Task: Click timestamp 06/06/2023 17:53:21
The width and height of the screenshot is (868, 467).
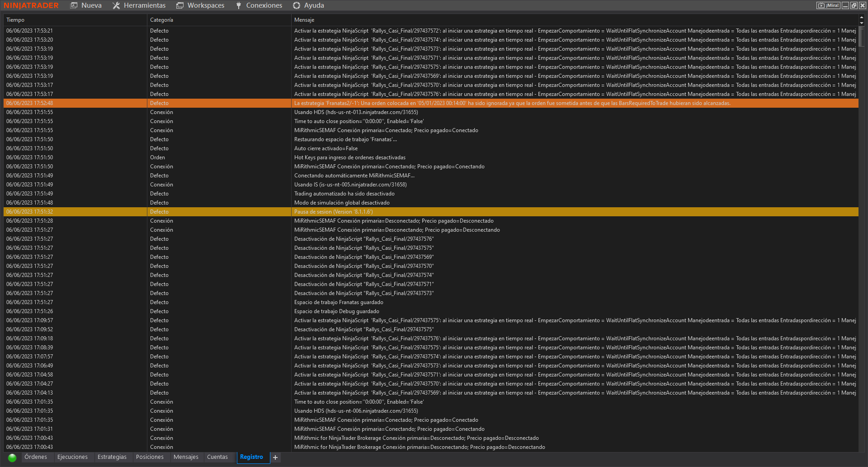Action: (x=29, y=31)
